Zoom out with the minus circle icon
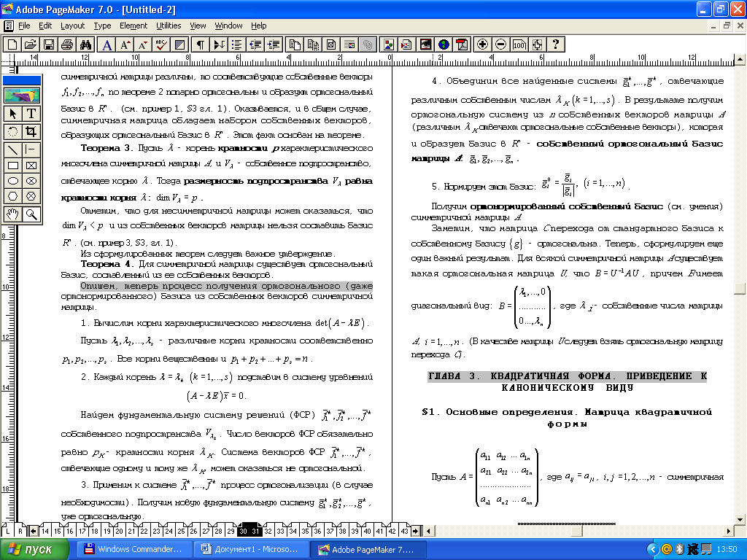 (500, 44)
